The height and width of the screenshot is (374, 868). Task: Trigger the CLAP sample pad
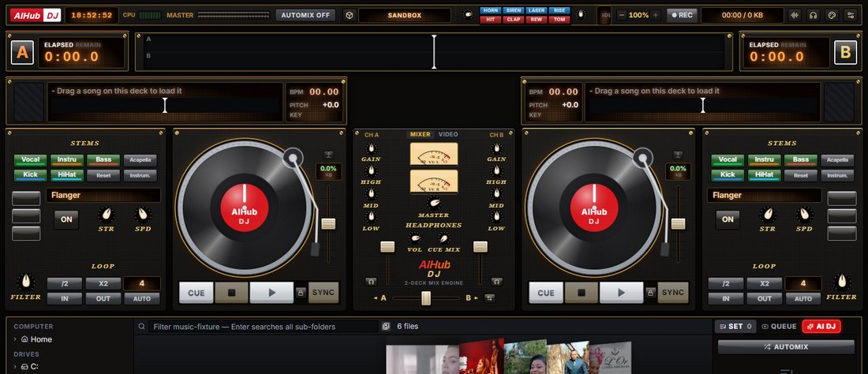[514, 20]
